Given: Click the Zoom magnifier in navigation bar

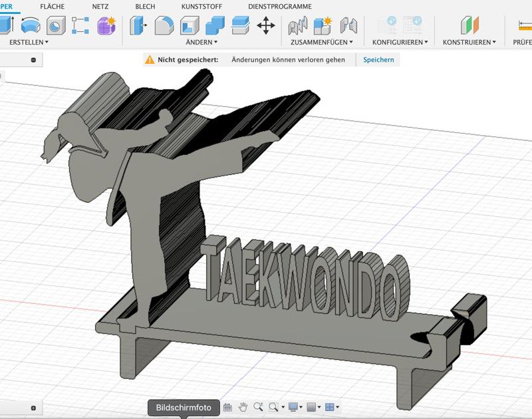Looking at the screenshot, I should click(x=257, y=408).
